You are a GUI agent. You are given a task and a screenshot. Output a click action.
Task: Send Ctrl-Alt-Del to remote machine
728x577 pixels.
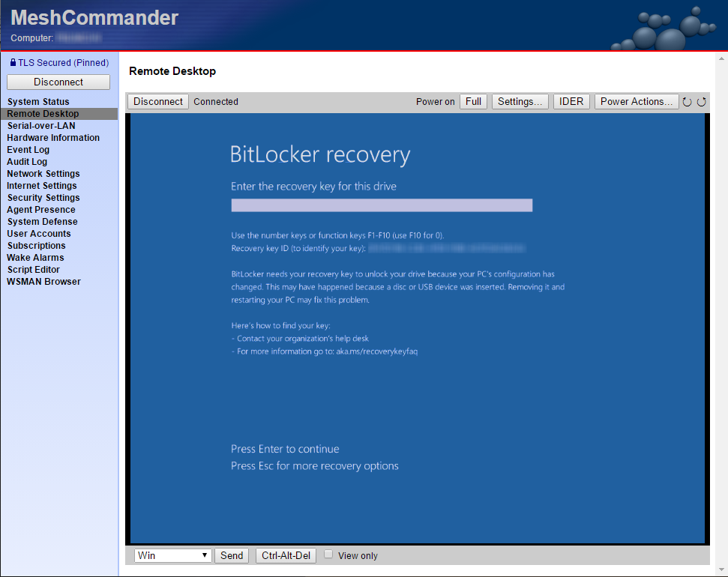point(286,556)
